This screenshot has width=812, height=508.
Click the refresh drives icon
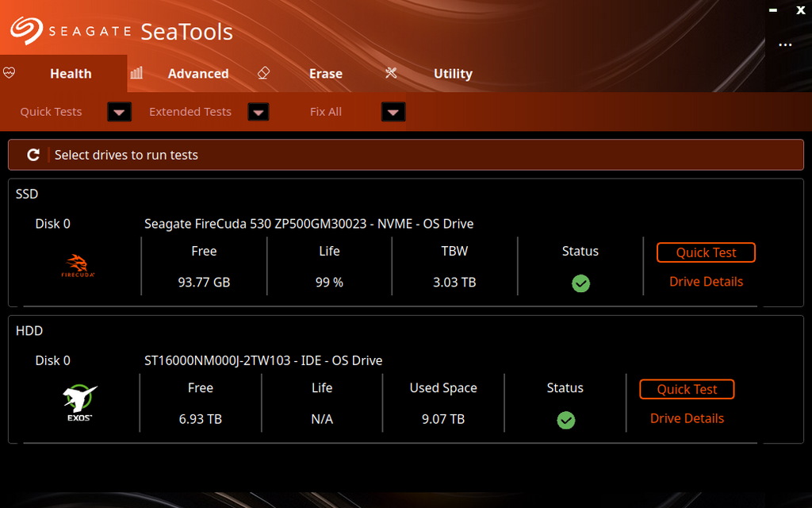(33, 155)
